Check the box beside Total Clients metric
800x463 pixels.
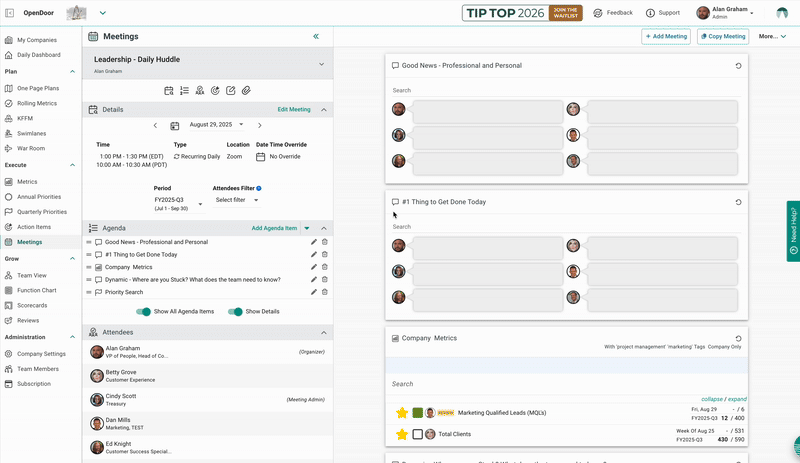pyautogui.click(x=417, y=434)
